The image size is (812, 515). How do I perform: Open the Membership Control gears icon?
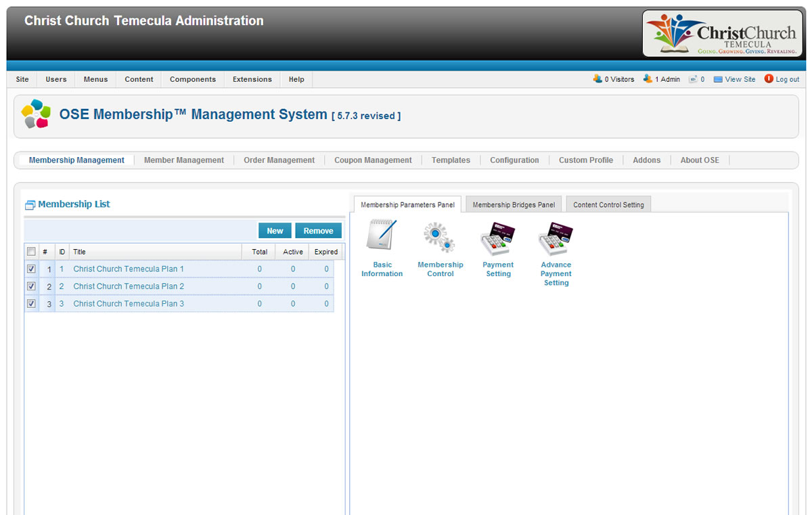pos(440,238)
